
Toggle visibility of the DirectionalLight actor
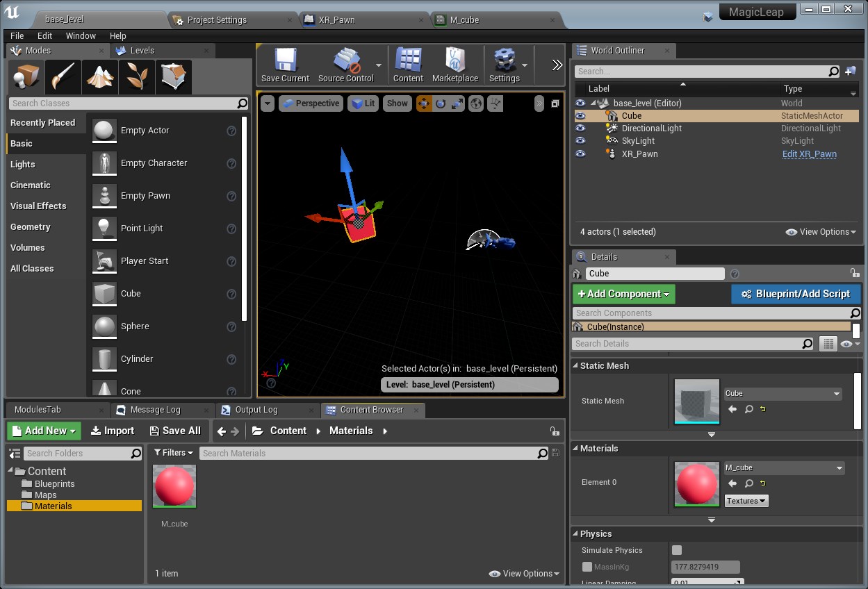(580, 128)
